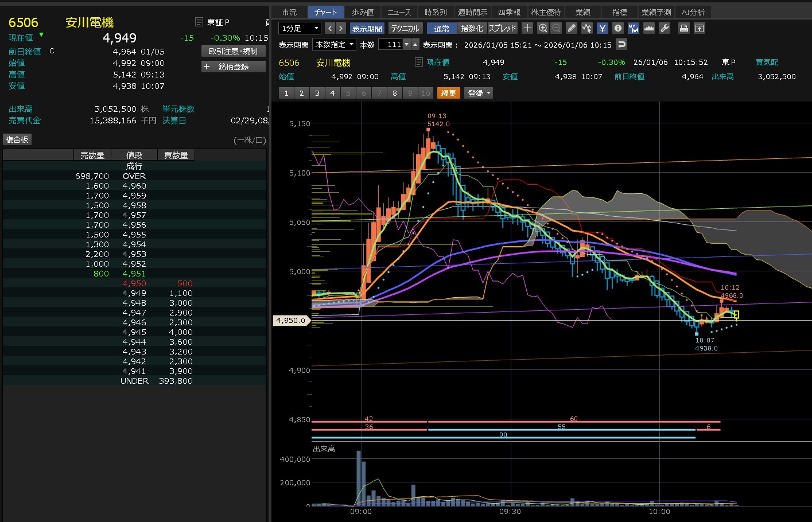The height and width of the screenshot is (522, 812).
Task: Select the pencil drawing tool icon
Action: 572,28
